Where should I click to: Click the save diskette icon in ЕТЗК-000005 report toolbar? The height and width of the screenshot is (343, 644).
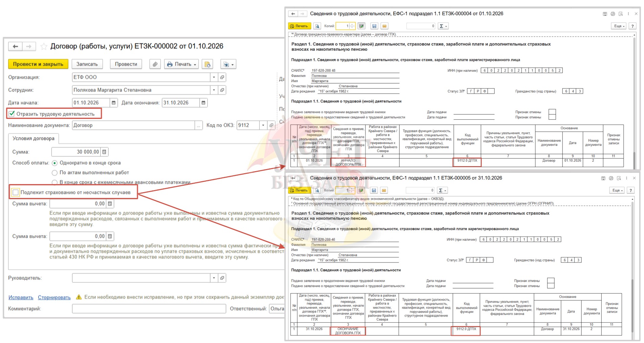click(x=374, y=190)
